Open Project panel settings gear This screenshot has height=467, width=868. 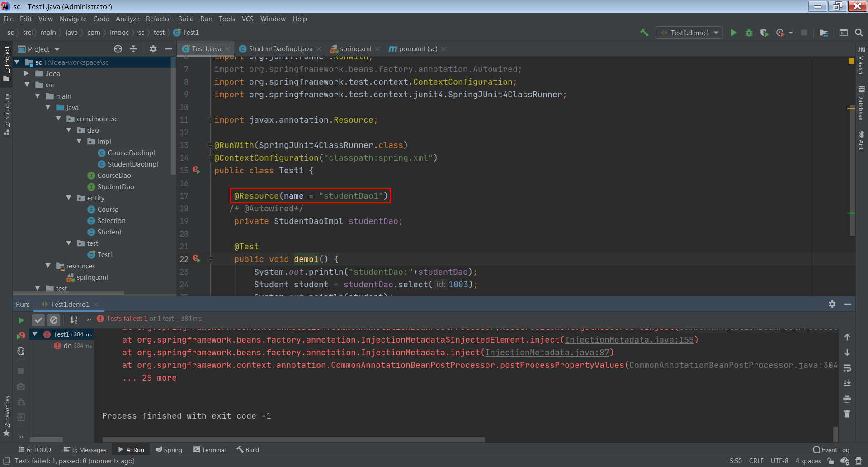153,49
